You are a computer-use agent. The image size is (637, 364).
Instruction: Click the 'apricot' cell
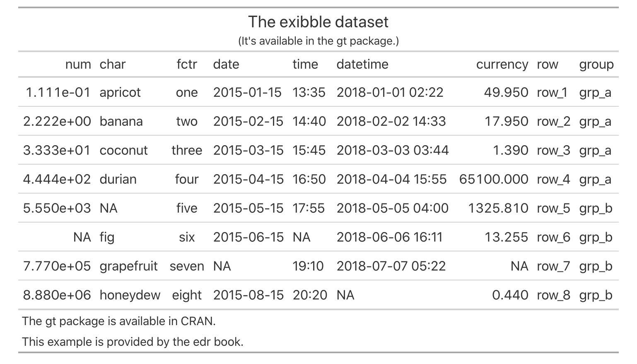pyautogui.click(x=120, y=92)
